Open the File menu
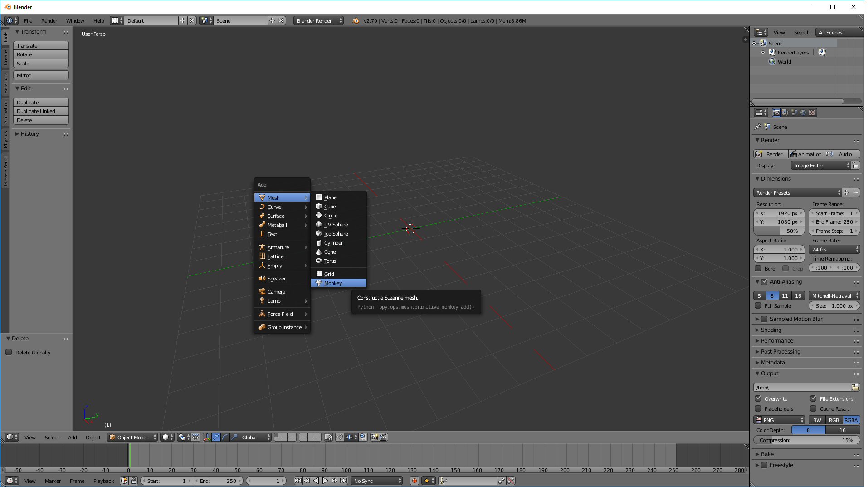Screen dimensions: 868x487 coord(28,20)
